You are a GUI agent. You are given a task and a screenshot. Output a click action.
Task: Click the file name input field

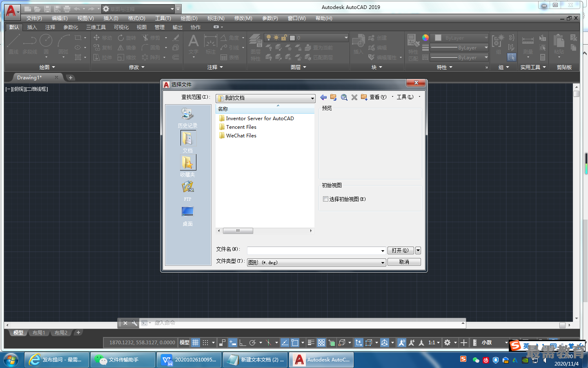[x=314, y=251]
